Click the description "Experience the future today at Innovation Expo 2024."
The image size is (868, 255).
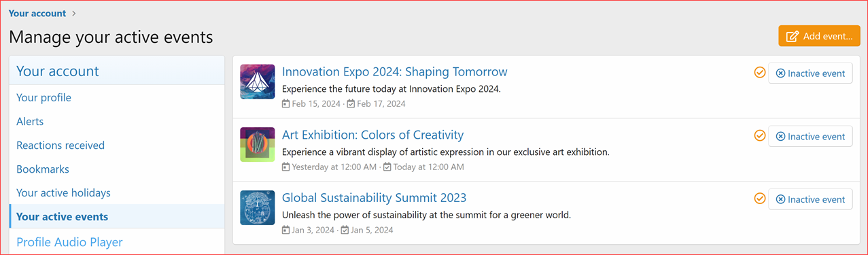click(x=392, y=88)
